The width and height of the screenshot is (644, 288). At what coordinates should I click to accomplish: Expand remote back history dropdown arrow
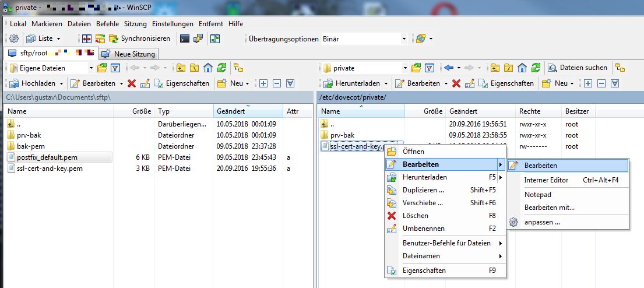point(458,68)
